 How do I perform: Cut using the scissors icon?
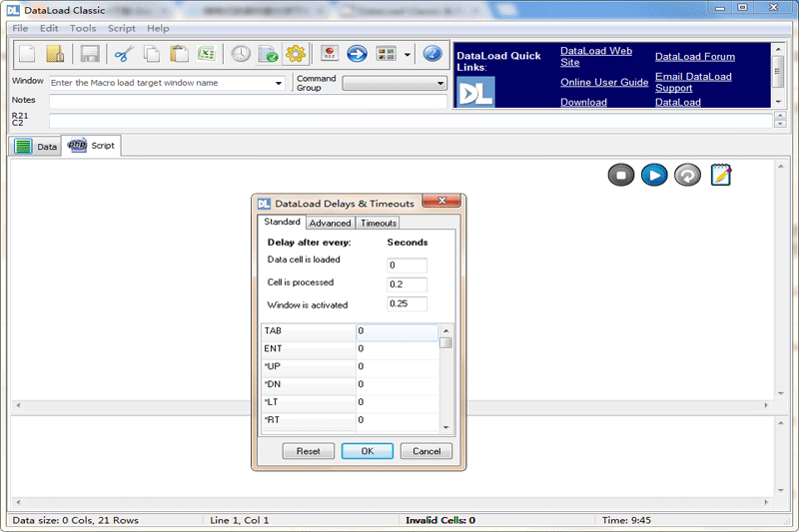pyautogui.click(x=124, y=54)
